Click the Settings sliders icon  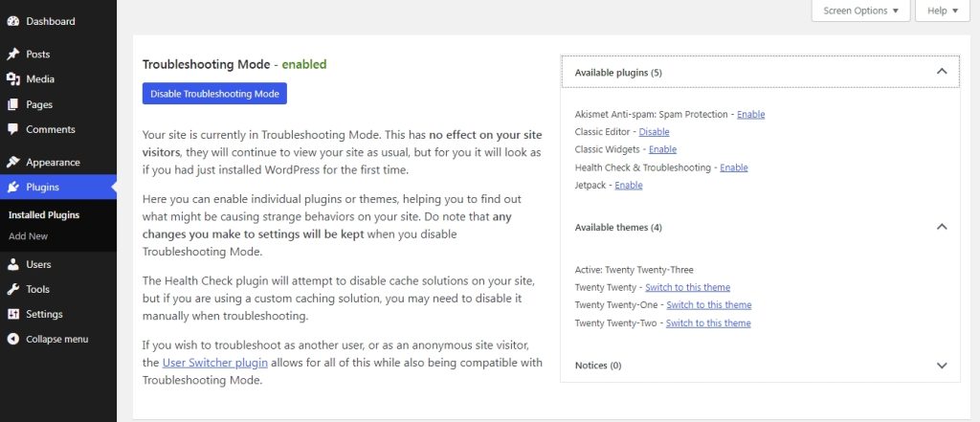[x=13, y=315]
